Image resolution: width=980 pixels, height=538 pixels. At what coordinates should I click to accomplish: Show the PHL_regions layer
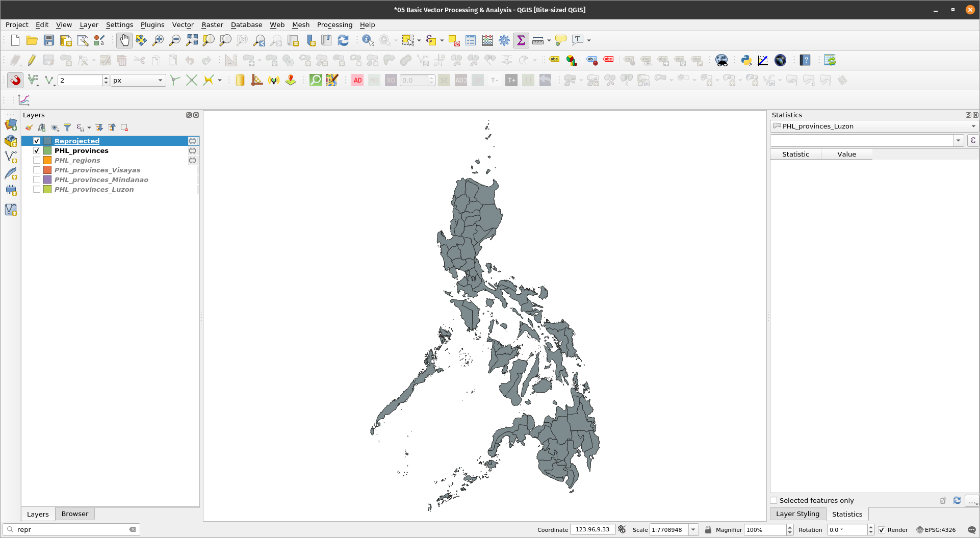click(37, 160)
